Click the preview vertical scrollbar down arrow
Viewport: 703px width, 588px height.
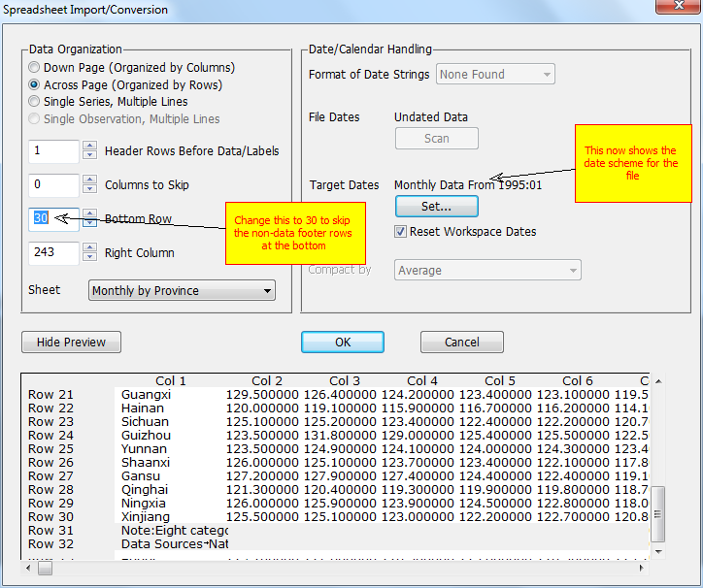tap(657, 551)
